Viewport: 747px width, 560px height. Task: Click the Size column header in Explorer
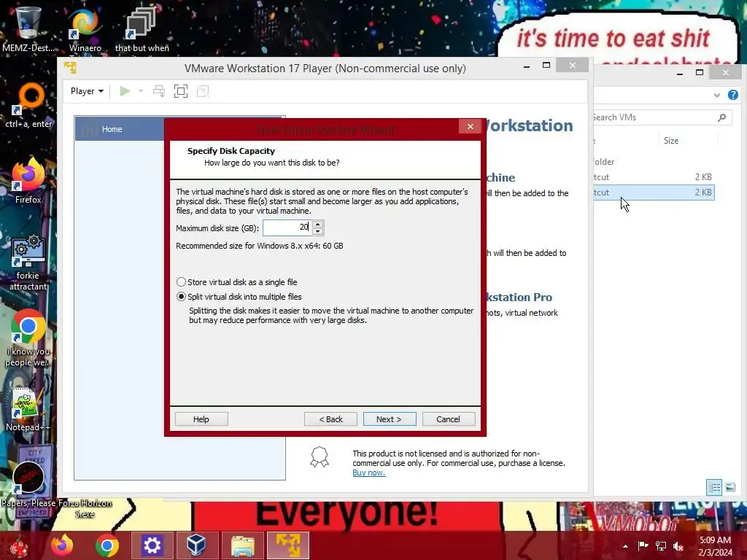point(671,141)
